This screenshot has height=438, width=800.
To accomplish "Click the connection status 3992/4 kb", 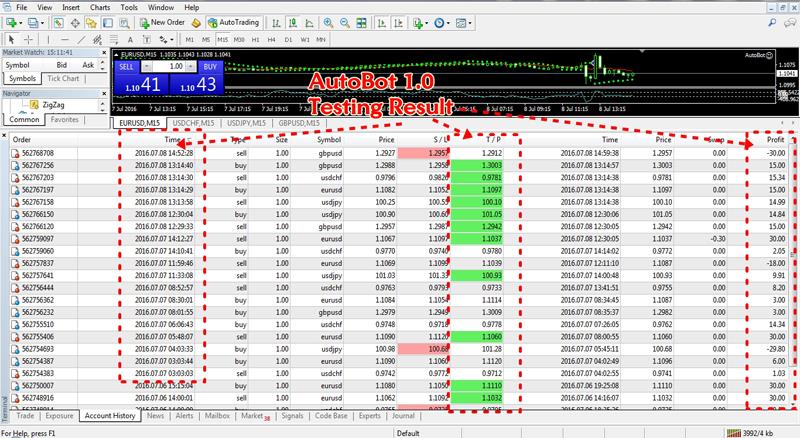I will coord(750,433).
